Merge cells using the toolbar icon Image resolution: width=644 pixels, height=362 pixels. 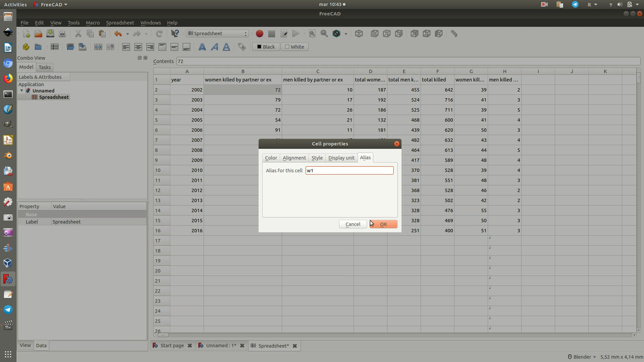98,47
